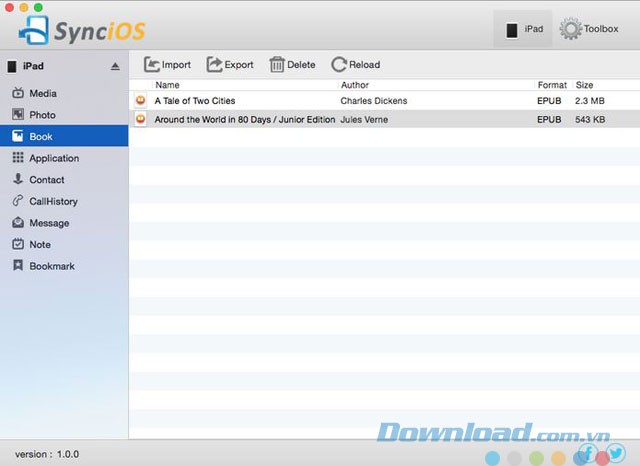Sort list by Size column header
This screenshot has height=466, width=640.
point(584,85)
